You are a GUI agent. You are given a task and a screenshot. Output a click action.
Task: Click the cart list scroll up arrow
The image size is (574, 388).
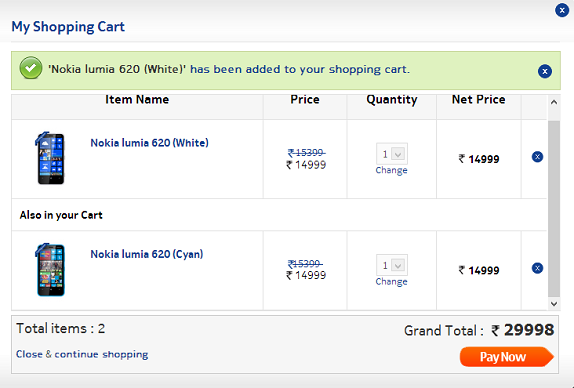point(554,102)
